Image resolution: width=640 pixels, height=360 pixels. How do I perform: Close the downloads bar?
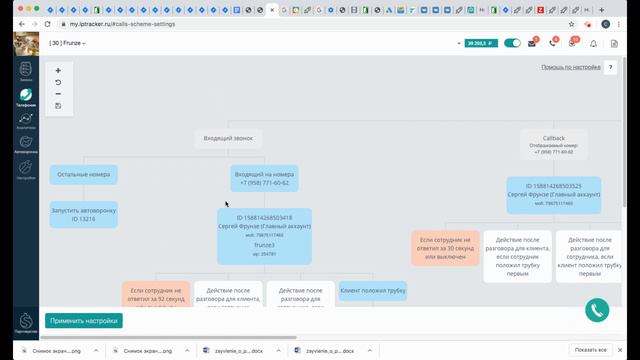click(x=620, y=350)
